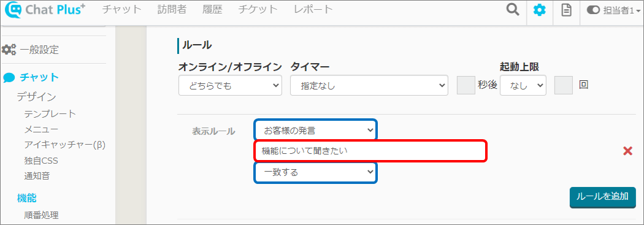Viewport: 644px width, 225px height.
Task: Open settings via blue gear icon
Action: click(x=539, y=10)
